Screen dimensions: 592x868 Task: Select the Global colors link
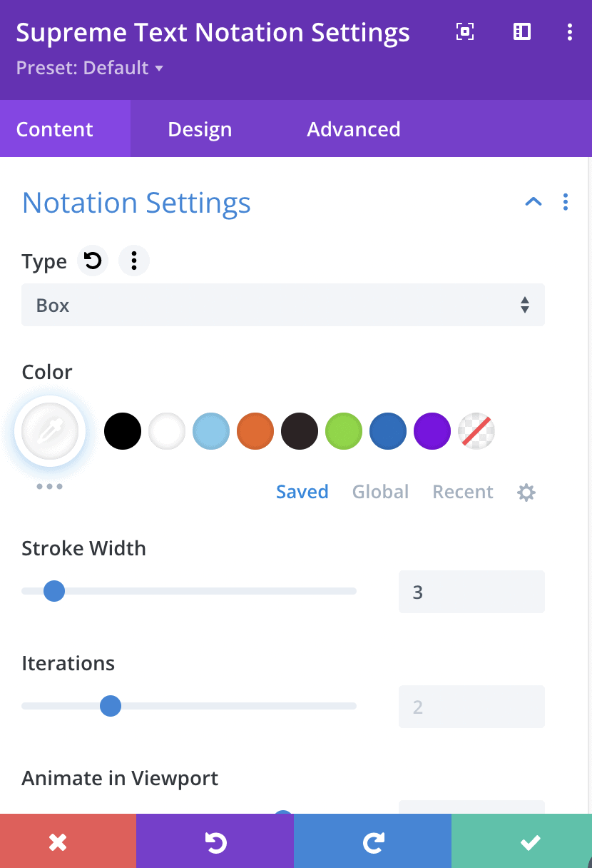(x=380, y=492)
